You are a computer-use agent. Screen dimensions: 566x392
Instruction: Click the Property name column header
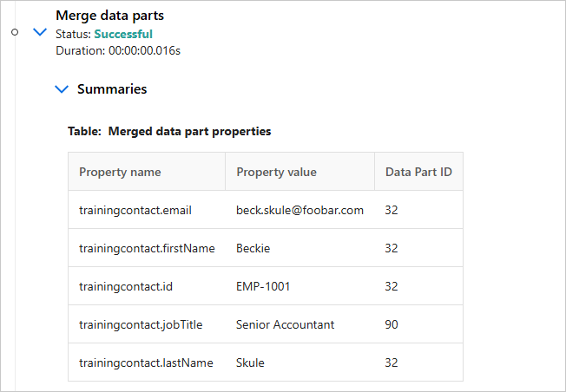(147, 172)
